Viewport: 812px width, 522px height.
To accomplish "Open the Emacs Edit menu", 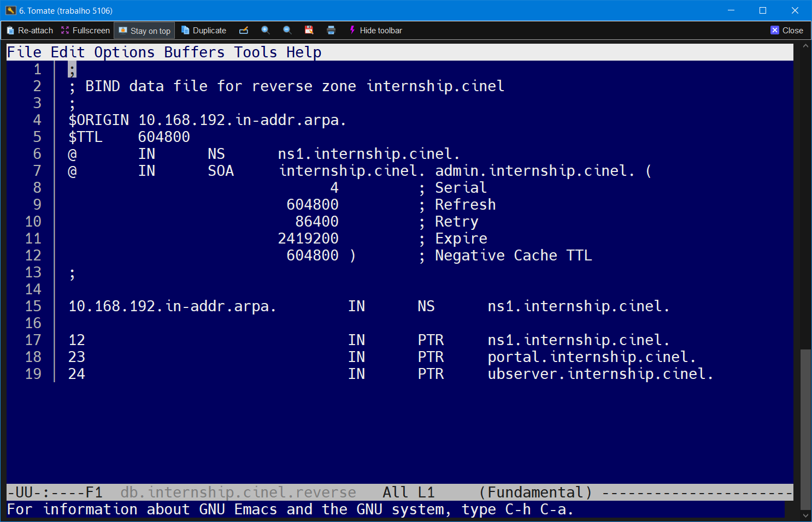I will [68, 52].
